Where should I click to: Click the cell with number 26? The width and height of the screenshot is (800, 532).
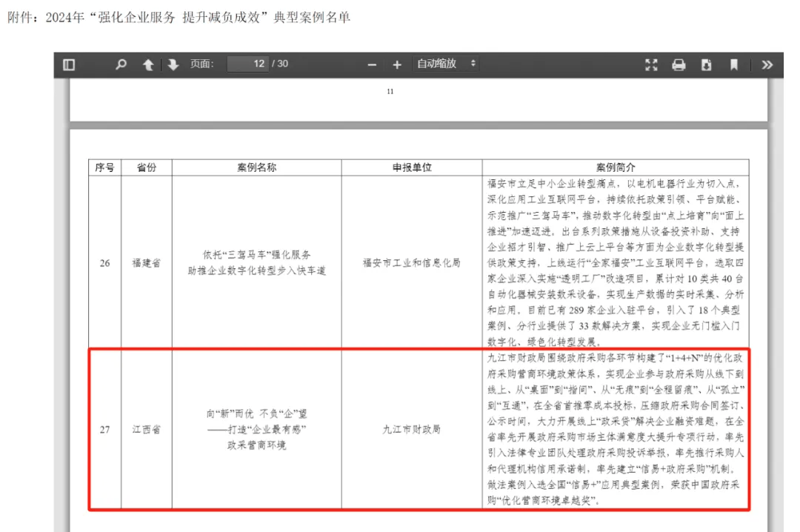[x=104, y=263]
